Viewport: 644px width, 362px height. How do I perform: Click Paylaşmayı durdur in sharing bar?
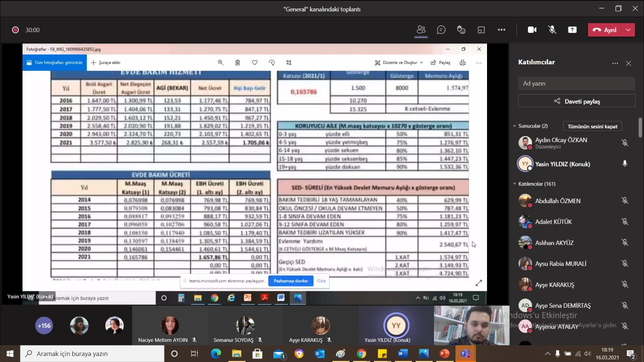pyautogui.click(x=291, y=281)
